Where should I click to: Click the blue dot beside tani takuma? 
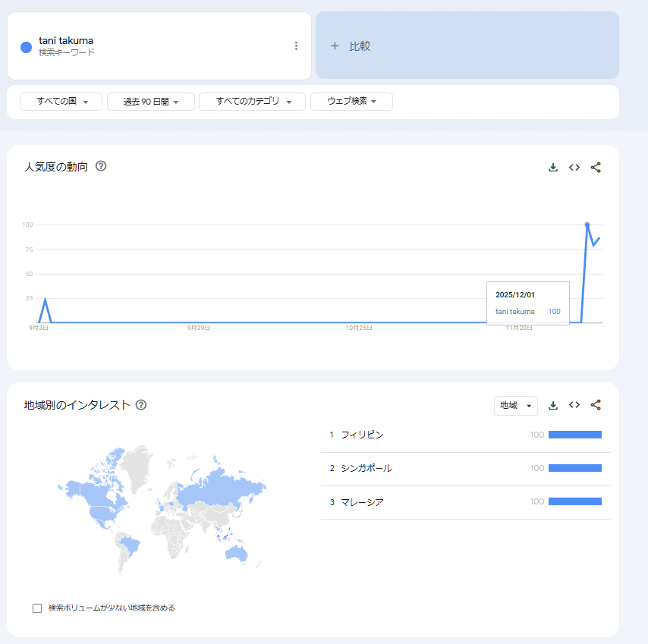click(26, 47)
